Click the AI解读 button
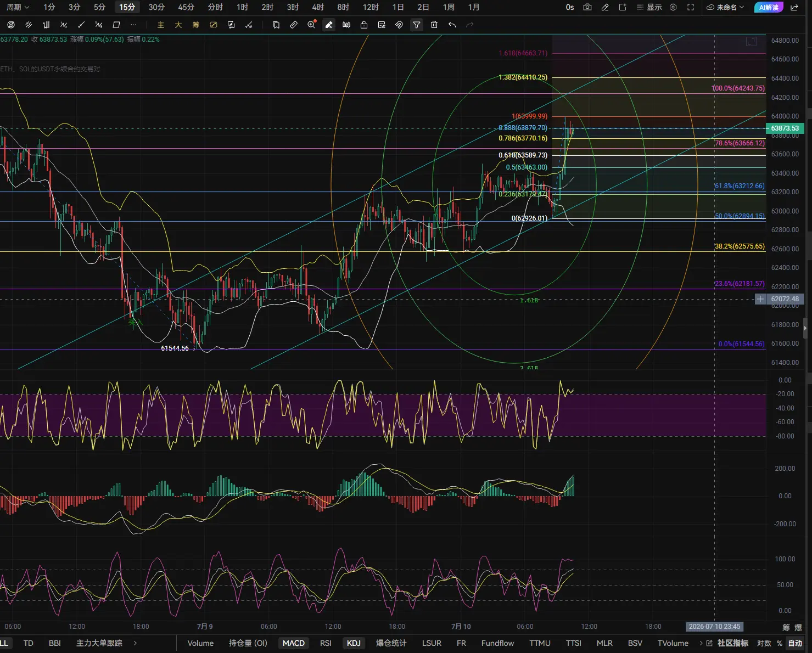This screenshot has height=653, width=812. [x=769, y=7]
